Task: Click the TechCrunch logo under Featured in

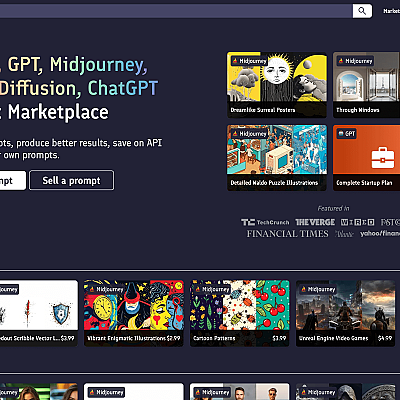Action: pos(265,222)
